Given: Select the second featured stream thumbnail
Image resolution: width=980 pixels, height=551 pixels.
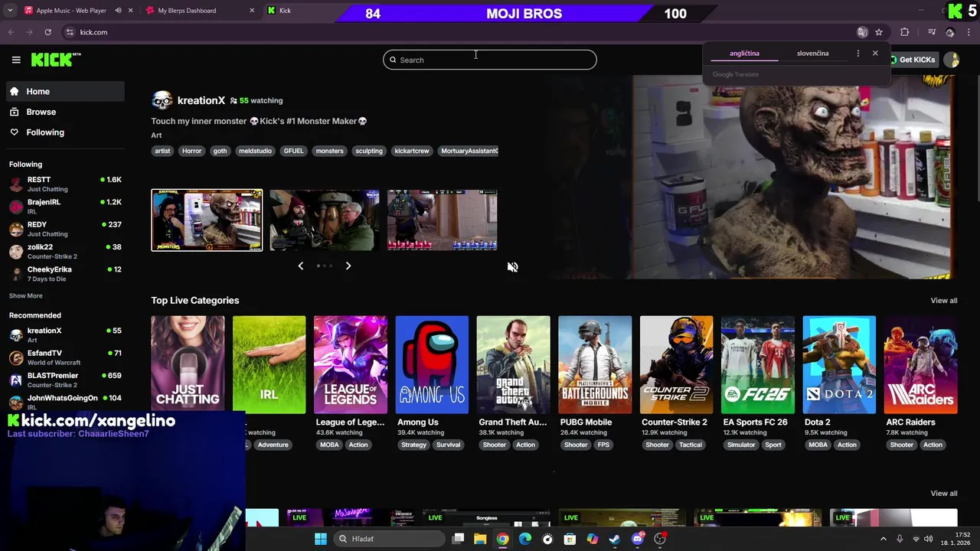Looking at the screenshot, I should click(325, 220).
